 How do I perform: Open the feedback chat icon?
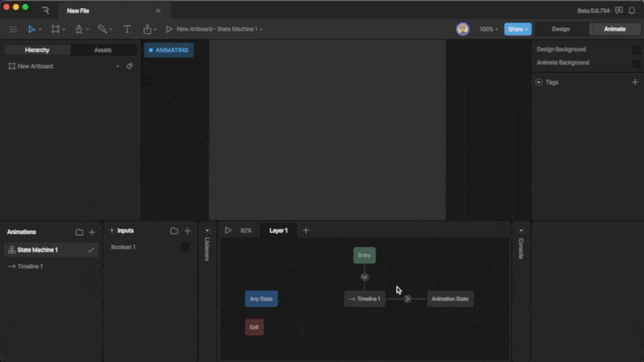(619, 10)
